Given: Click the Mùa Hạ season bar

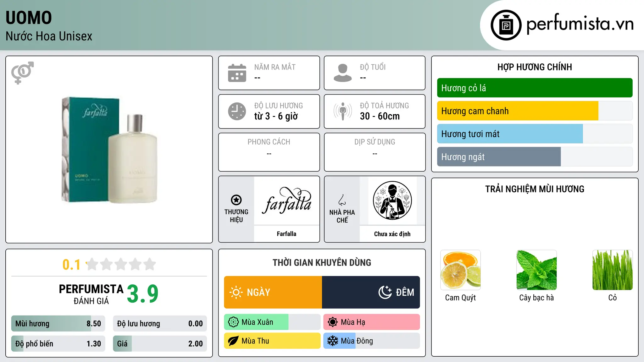Looking at the screenshot, I should [x=372, y=322].
